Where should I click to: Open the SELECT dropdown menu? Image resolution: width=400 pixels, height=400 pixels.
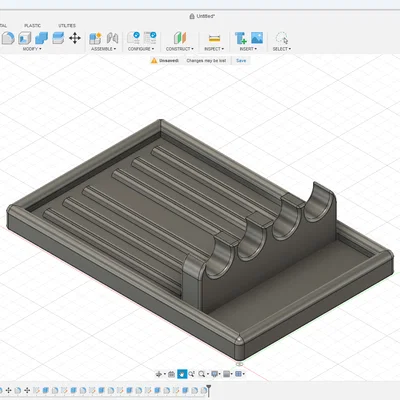tap(282, 49)
